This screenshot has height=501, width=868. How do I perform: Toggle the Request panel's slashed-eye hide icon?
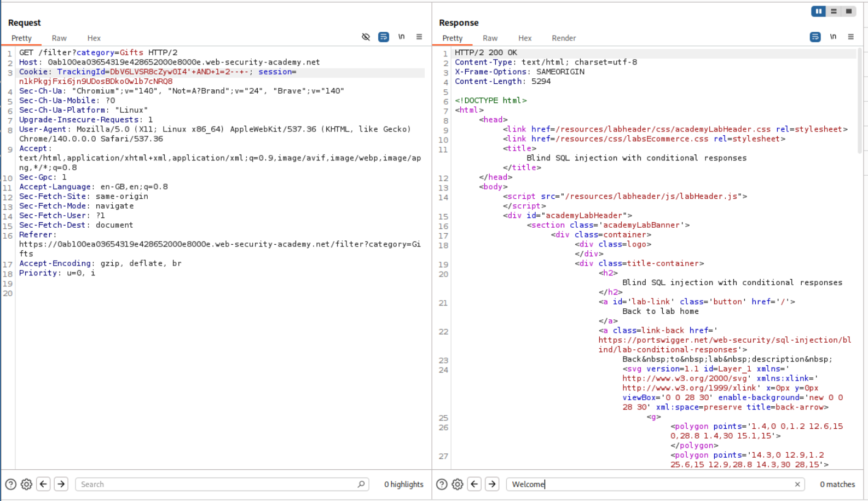[x=366, y=37]
